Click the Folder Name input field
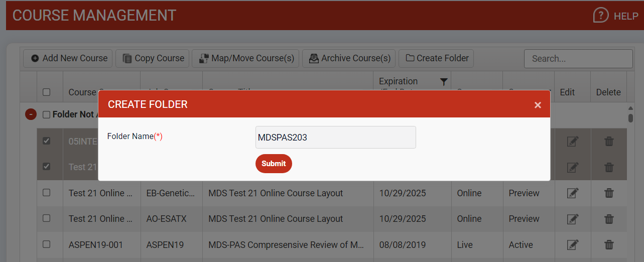 coord(335,138)
